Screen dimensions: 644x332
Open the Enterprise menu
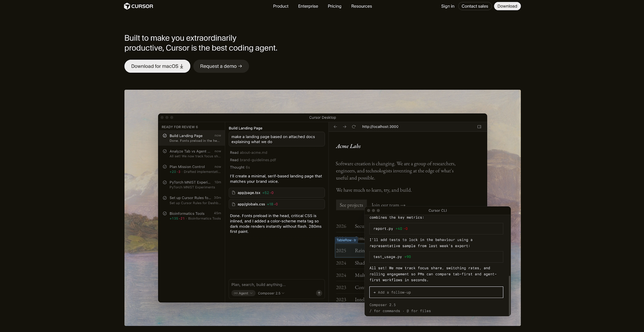[308, 6]
